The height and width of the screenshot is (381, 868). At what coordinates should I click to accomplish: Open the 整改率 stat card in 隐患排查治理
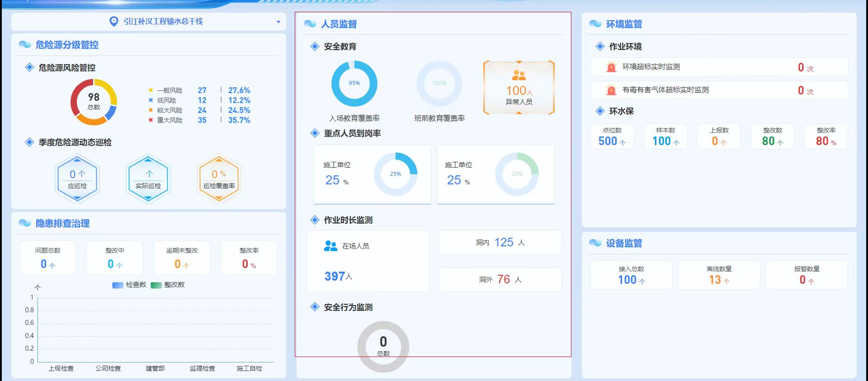[x=249, y=258]
